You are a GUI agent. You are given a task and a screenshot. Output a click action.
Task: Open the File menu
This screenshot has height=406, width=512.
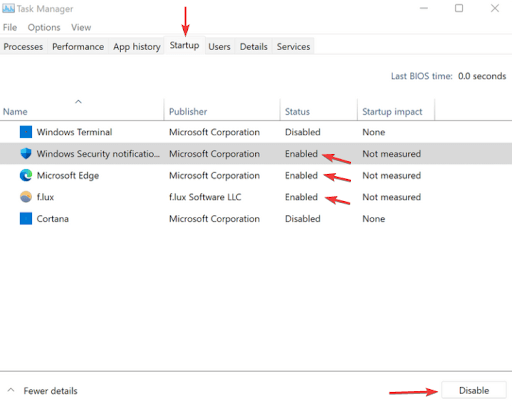tap(10, 27)
